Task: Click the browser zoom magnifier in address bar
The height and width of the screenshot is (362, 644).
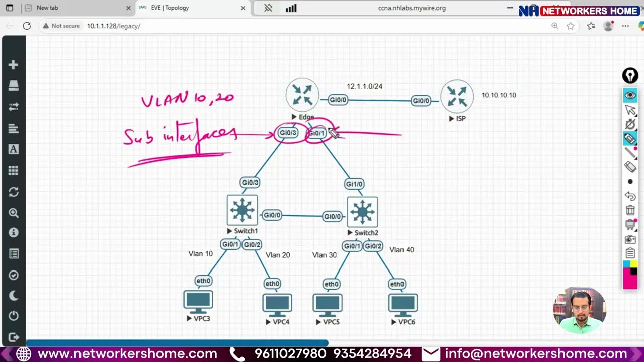Action: [555, 26]
